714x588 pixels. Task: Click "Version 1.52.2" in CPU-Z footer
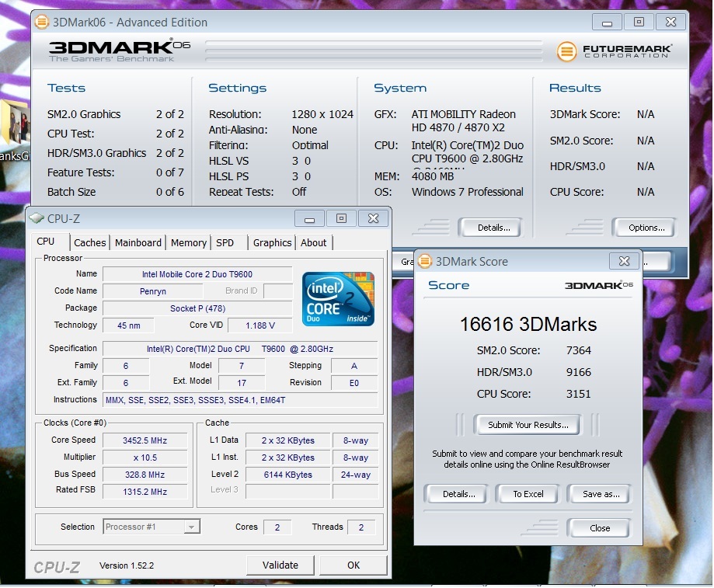pos(127,565)
